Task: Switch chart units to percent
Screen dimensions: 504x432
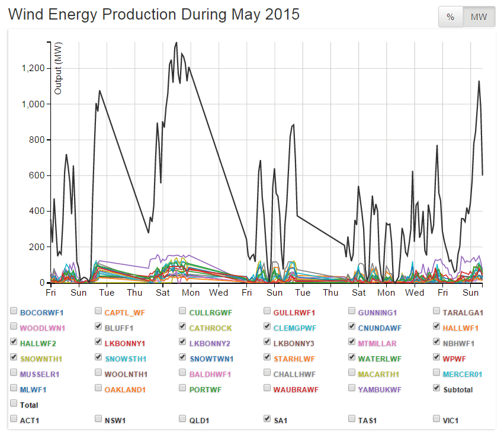Action: (450, 17)
